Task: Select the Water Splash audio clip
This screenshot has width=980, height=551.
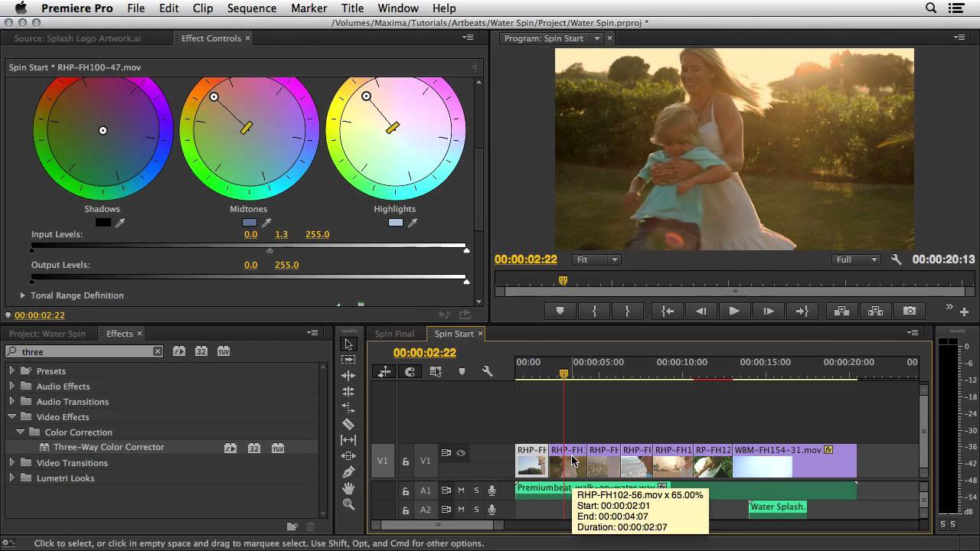Action: [x=778, y=507]
